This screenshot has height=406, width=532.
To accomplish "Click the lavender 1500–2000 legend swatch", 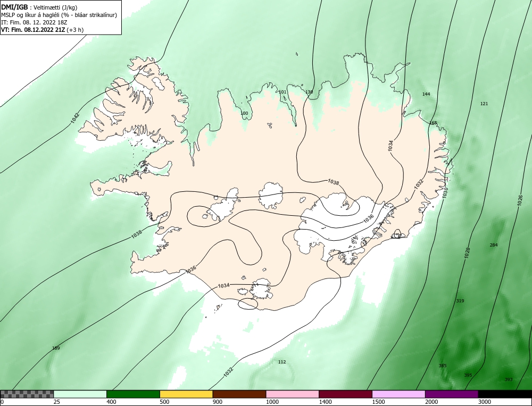I will (x=398, y=394).
